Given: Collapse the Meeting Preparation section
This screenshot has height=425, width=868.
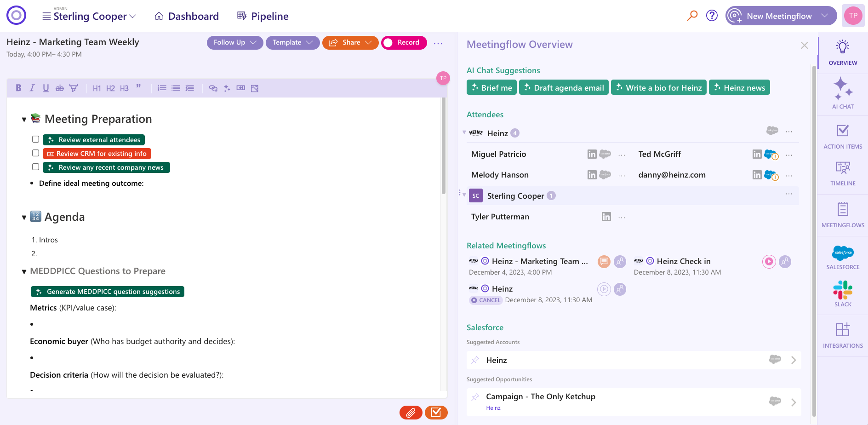Looking at the screenshot, I should (x=24, y=120).
